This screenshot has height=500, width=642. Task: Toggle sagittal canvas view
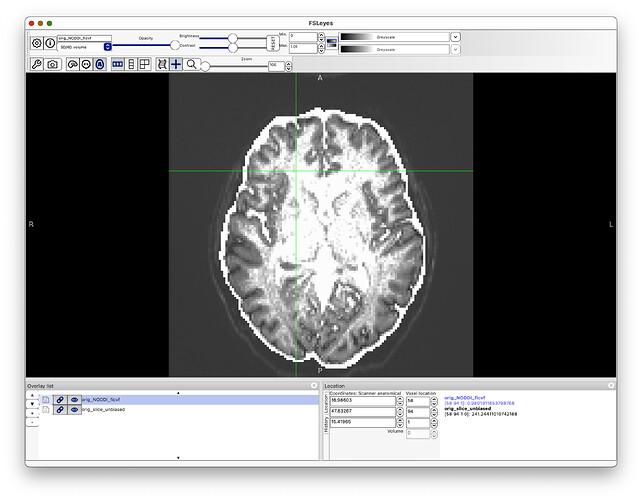(x=72, y=64)
